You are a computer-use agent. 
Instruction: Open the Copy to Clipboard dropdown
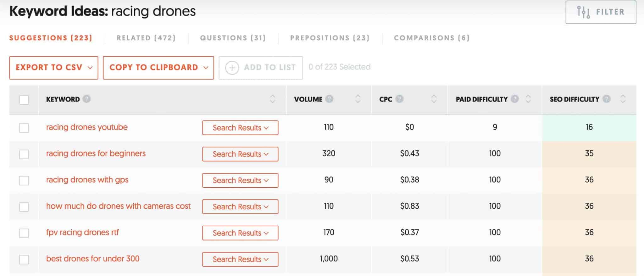(158, 68)
